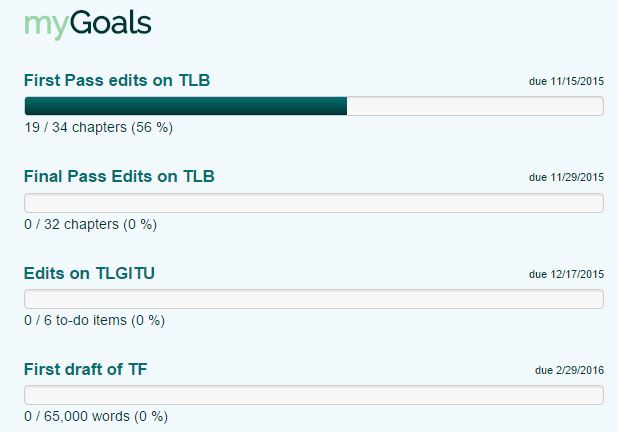The image size is (618, 432).
Task: Click the due 11/29/2015 date label
Action: point(566,178)
